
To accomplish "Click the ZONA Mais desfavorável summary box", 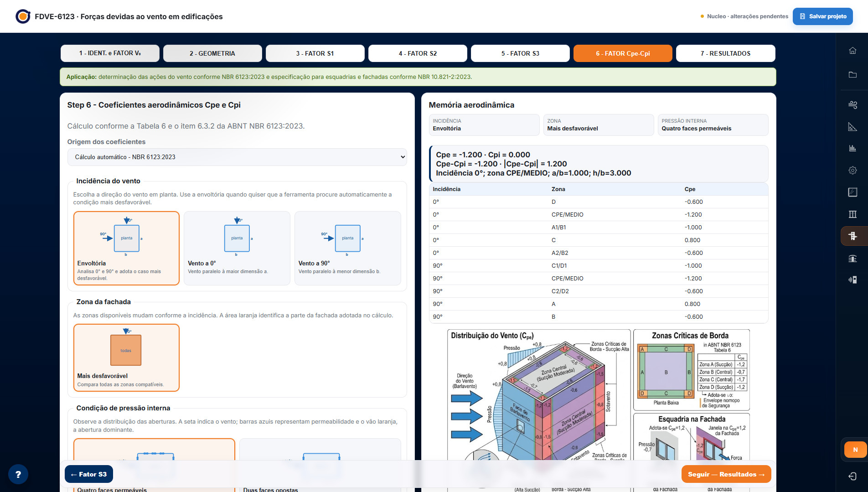I will 599,125.
